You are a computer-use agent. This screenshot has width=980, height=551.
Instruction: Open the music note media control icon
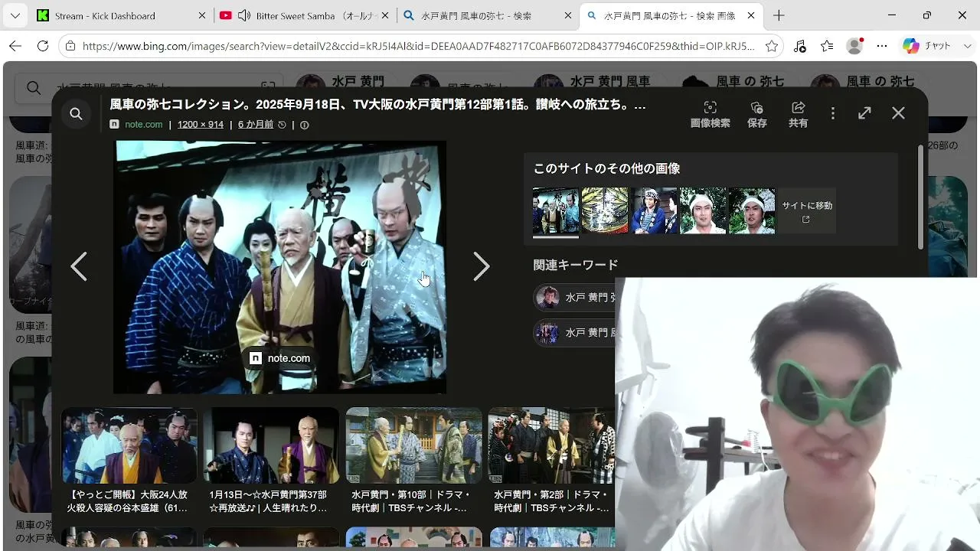point(800,46)
